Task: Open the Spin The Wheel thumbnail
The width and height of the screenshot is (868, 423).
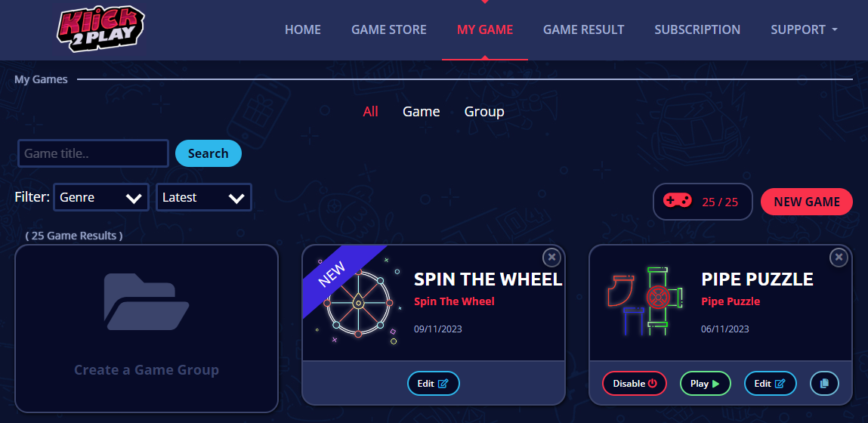Action: [357, 302]
